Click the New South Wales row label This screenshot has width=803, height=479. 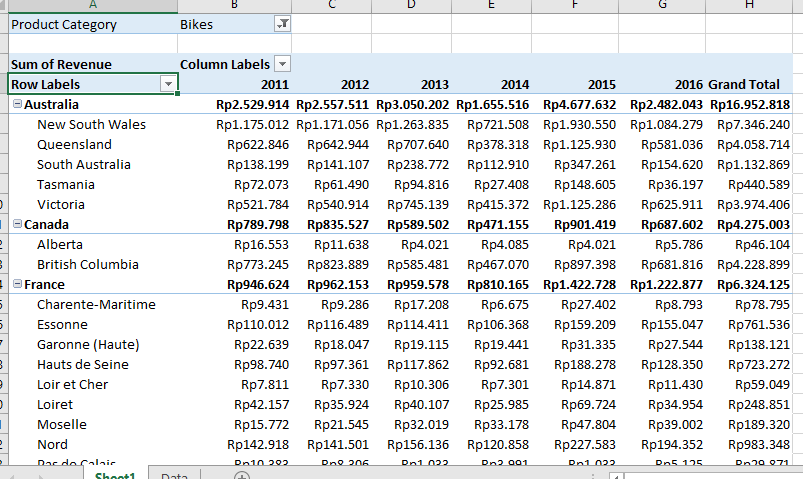91,124
